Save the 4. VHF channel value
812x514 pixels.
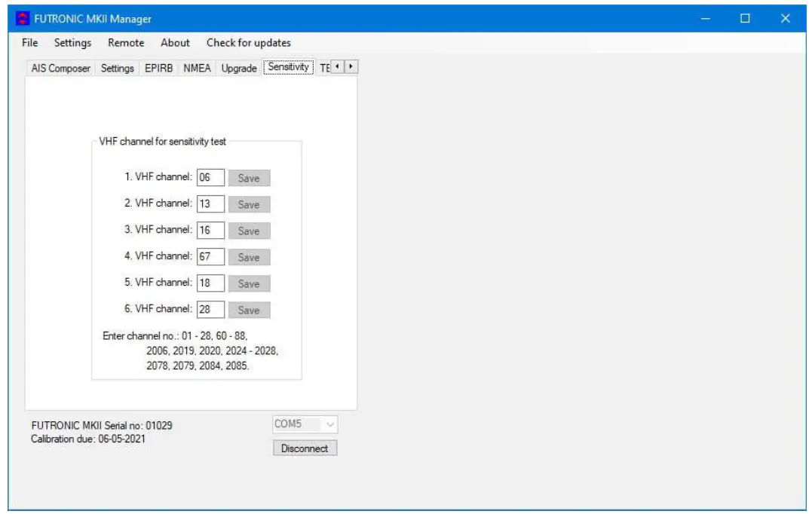pos(249,257)
